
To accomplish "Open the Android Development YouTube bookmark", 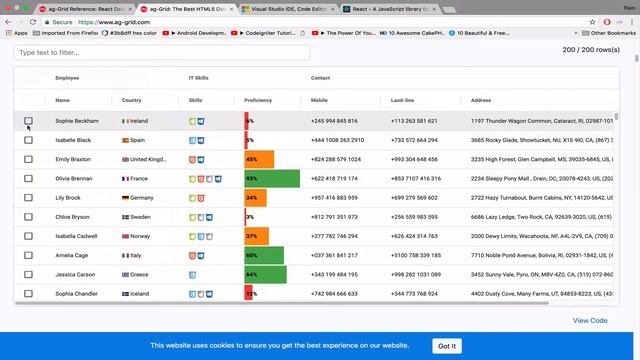I will pos(194,33).
